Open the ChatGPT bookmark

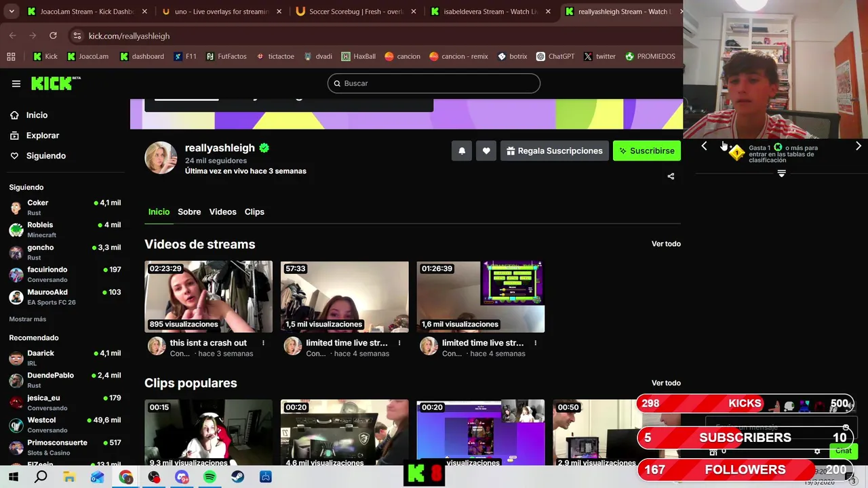pyautogui.click(x=555, y=56)
